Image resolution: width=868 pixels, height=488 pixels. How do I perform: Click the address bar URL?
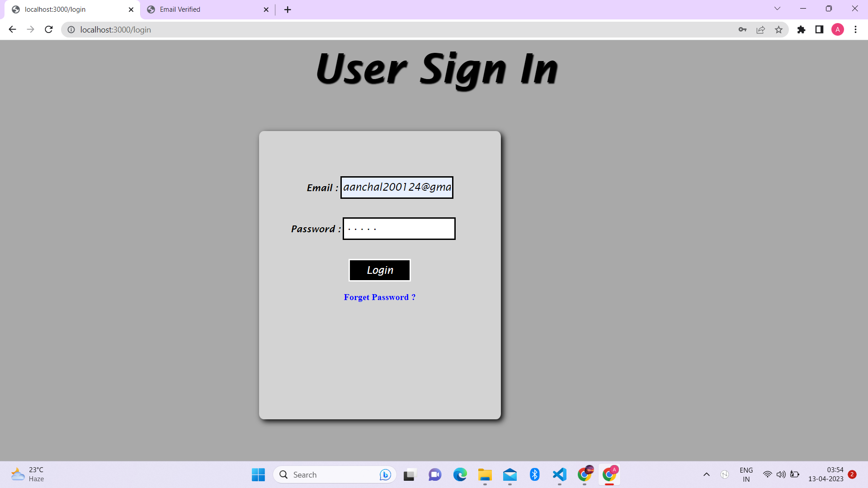pos(116,30)
